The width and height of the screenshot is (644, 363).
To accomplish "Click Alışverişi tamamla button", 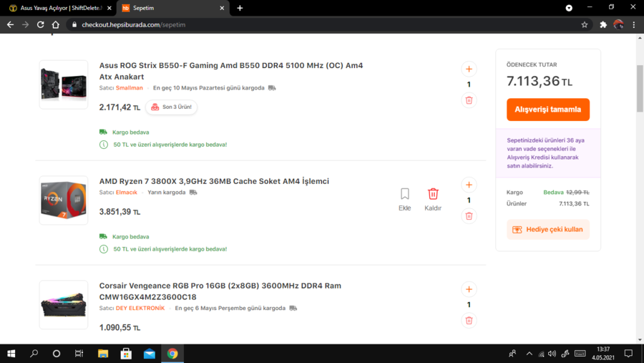I will coord(548,110).
